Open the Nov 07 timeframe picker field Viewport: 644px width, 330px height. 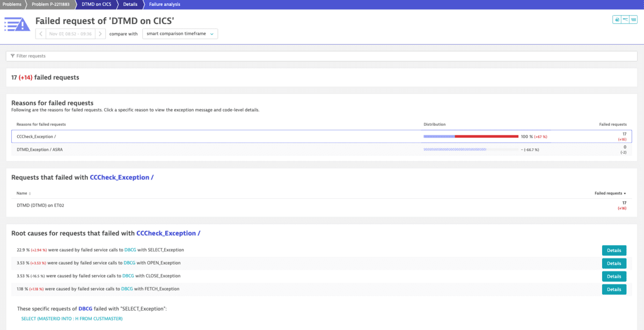[x=70, y=33]
